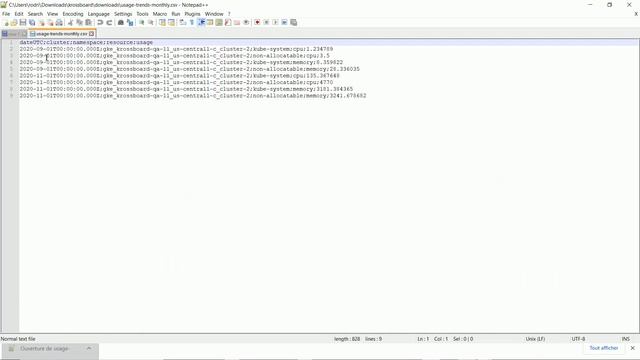Open the Search menu
Viewport: 640px width, 360px height.
(35, 14)
